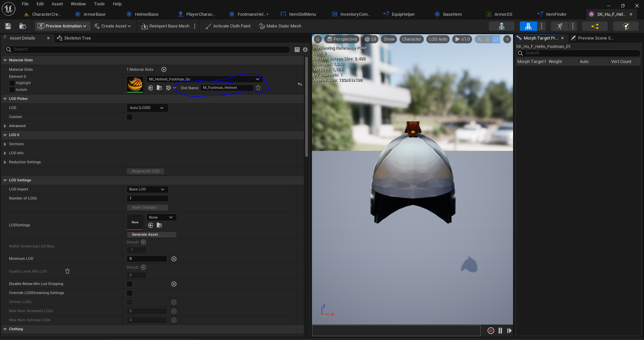Reset material element to default
This screenshot has height=340, width=644.
point(300,84)
